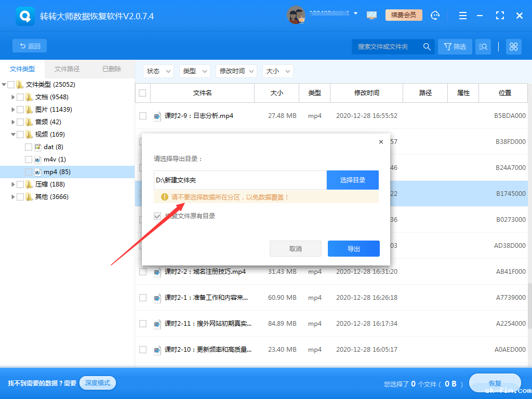Click the grid layout icon top right
The image size is (532, 399).
tap(513, 46)
